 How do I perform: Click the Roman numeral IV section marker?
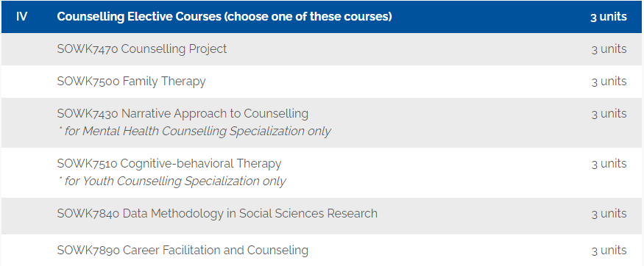click(21, 17)
